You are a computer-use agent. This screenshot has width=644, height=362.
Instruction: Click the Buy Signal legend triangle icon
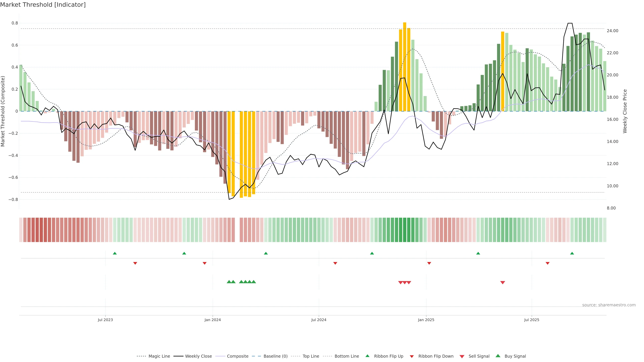coord(498,356)
